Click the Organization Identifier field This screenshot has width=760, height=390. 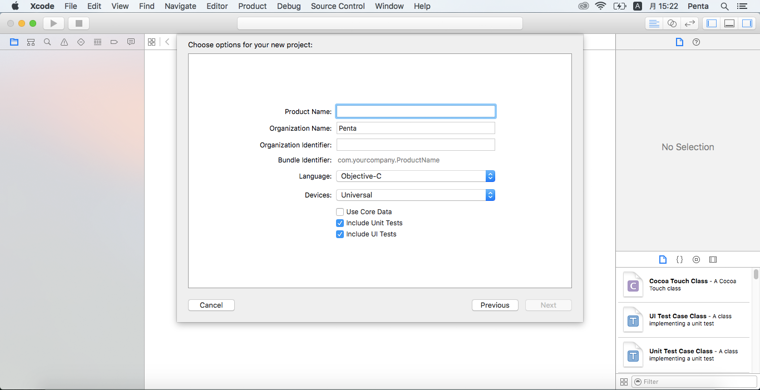[416, 144]
